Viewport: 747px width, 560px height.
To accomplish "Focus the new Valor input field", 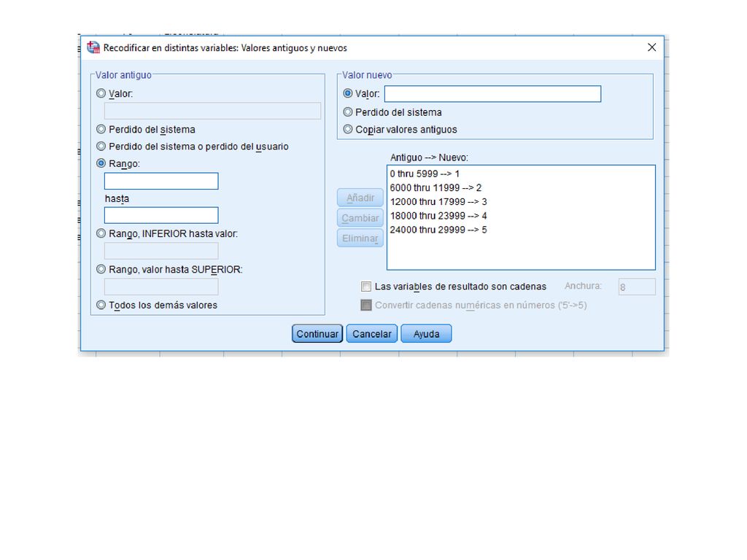I will point(492,94).
